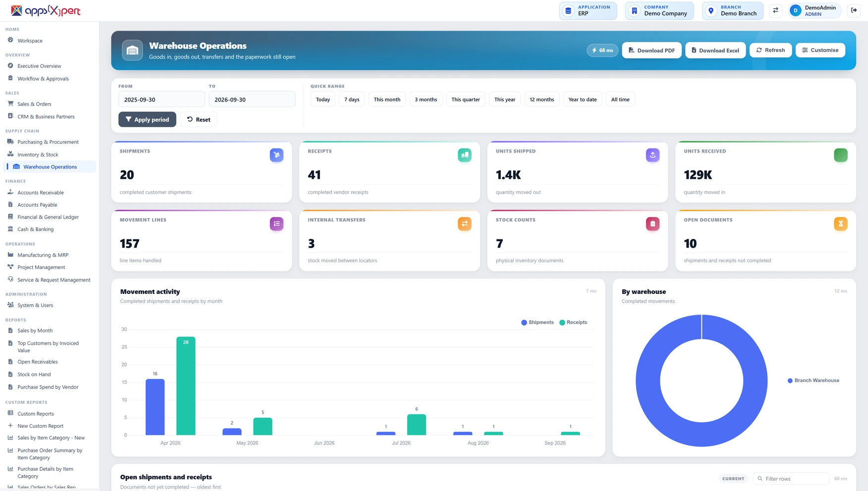868x491 pixels.
Task: Open the Company Demo Company selector
Action: (659, 10)
